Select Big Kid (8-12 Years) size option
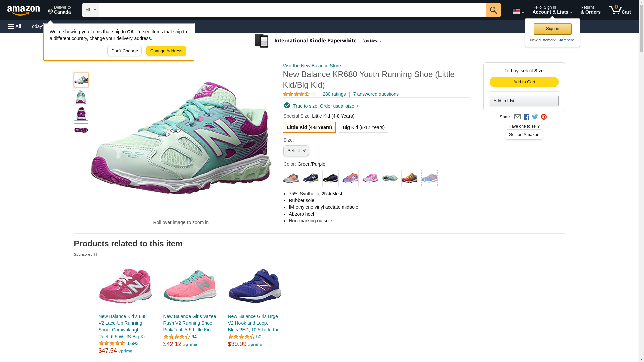Image resolution: width=644 pixels, height=362 pixels. (x=364, y=127)
